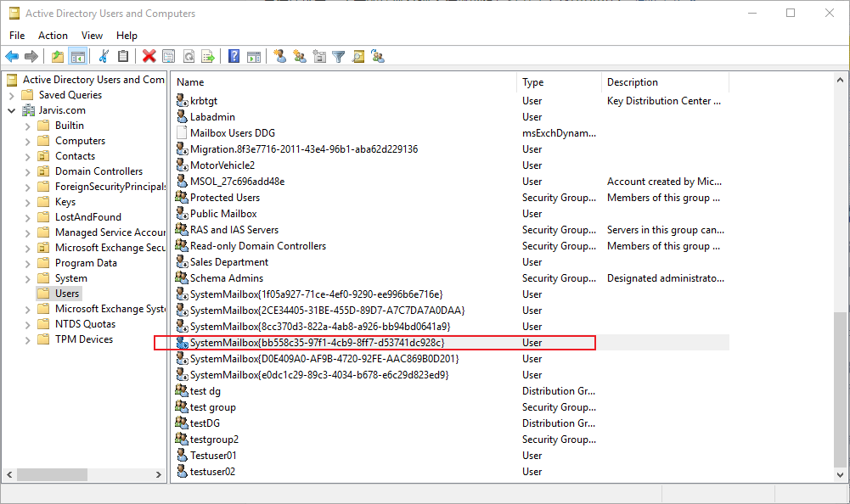Viewport: 850px width, 504px height.
Task: Click the red X Delete icon
Action: coord(149,56)
